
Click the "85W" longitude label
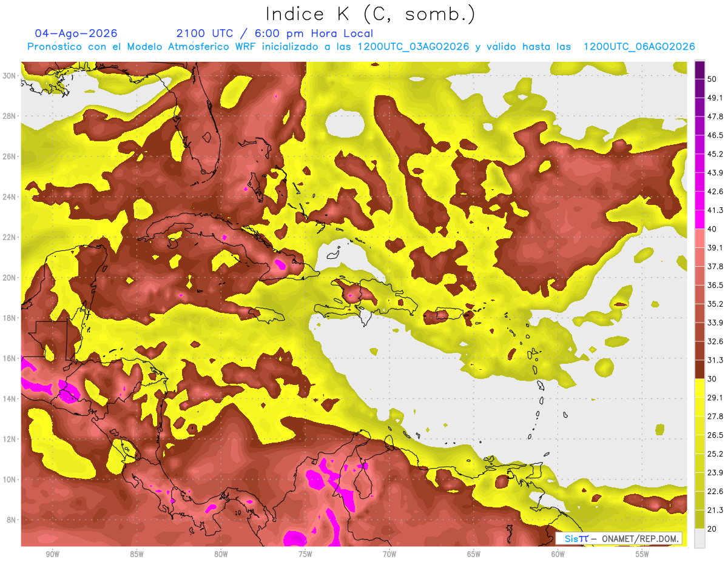tap(136, 555)
